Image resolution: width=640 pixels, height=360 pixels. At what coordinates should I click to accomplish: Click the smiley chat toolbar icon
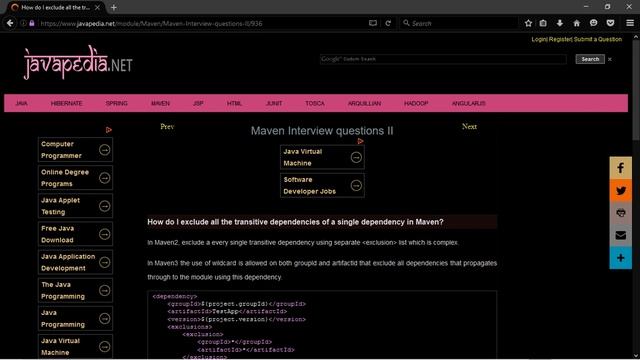click(x=593, y=23)
